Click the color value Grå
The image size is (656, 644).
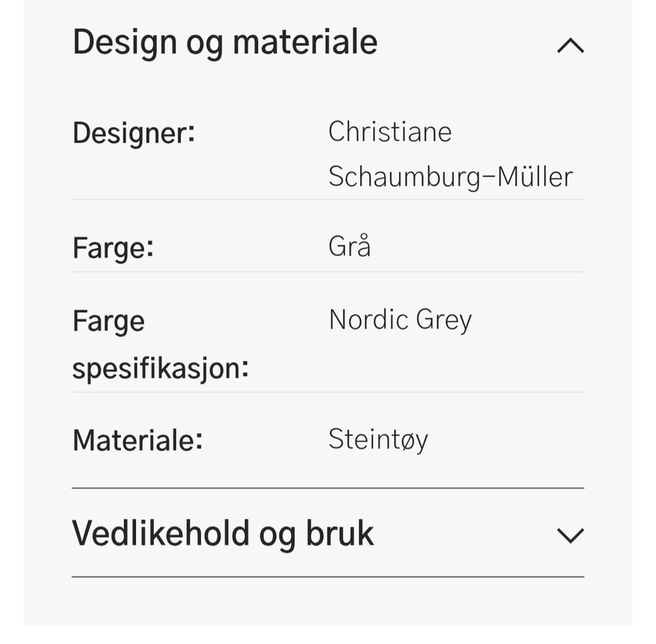tap(349, 246)
